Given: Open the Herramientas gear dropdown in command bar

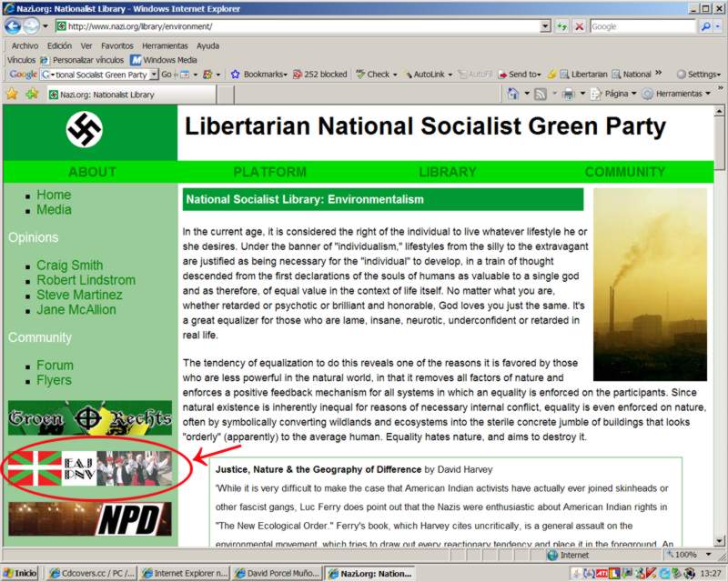Looking at the screenshot, I should (x=676, y=94).
